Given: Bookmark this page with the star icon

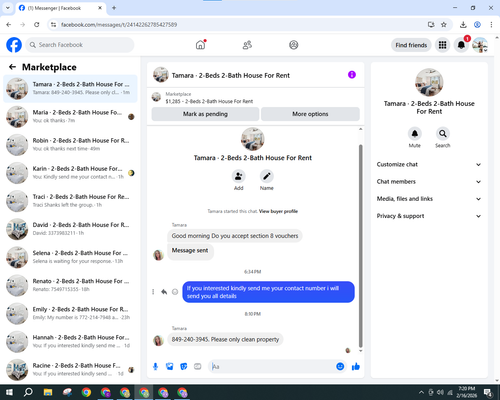Looking at the screenshot, I should pyautogui.click(x=444, y=24).
